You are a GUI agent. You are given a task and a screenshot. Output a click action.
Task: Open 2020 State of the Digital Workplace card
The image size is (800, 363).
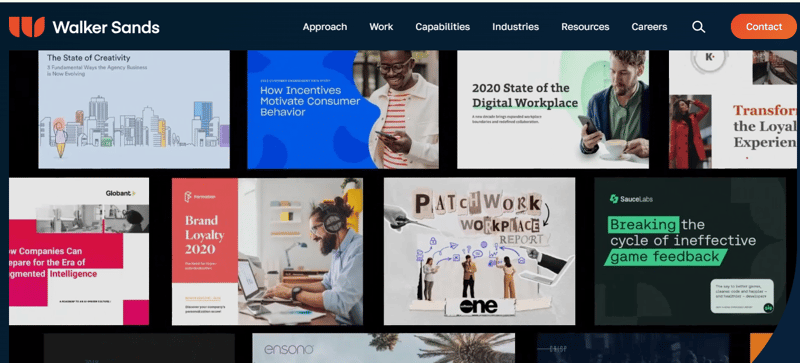pos(553,109)
